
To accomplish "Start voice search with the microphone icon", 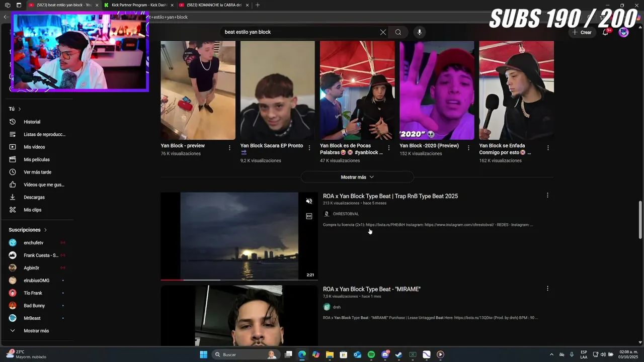I will (420, 32).
